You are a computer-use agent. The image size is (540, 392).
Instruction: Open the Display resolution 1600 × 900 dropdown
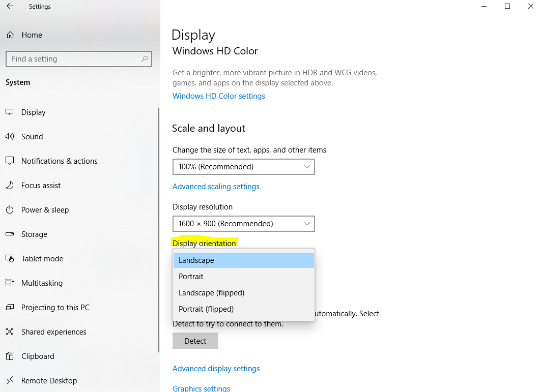pos(243,224)
